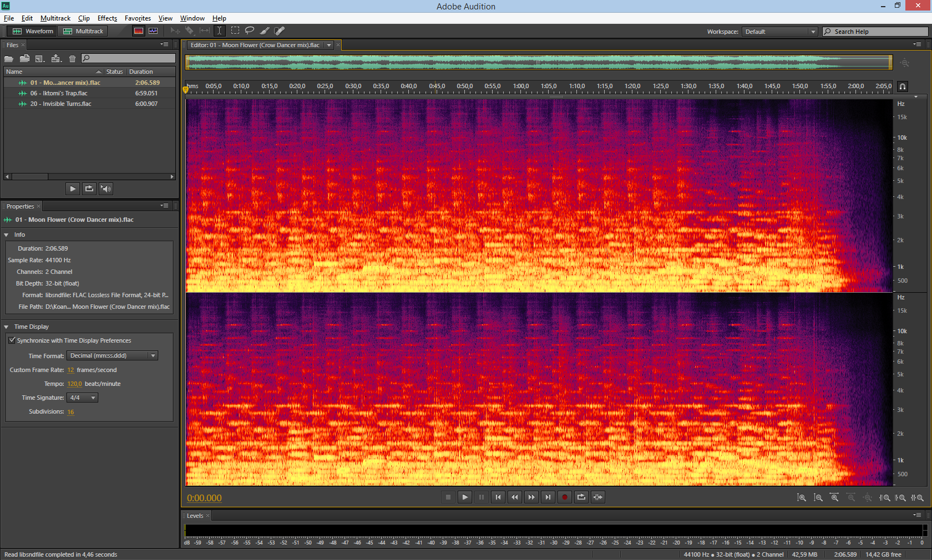932x560 pixels.
Task: Click Loop Playback icon in Files panel
Action: pos(89,189)
